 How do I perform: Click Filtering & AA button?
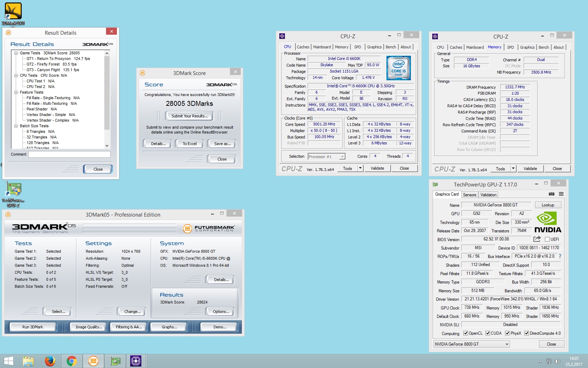129,327
